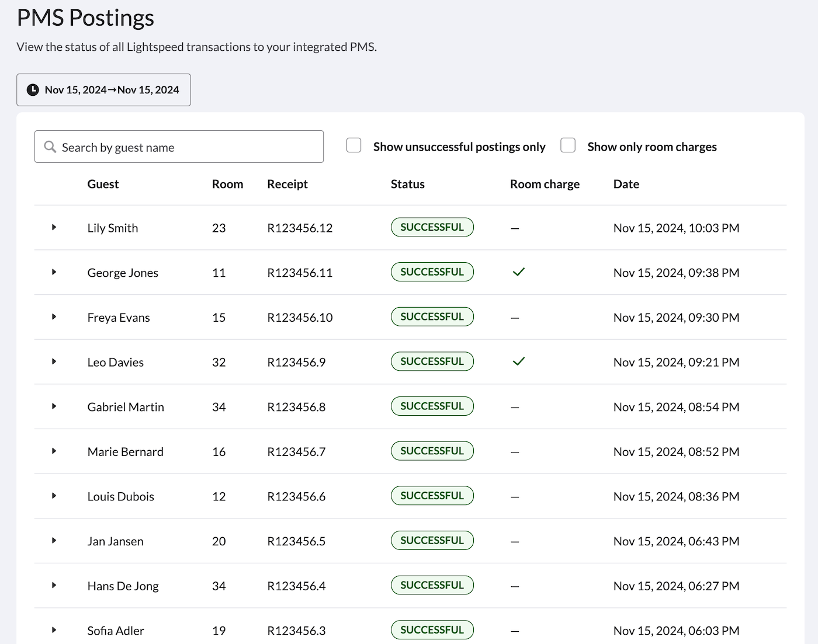This screenshot has height=644, width=818.
Task: Click the Date column header
Action: [626, 184]
